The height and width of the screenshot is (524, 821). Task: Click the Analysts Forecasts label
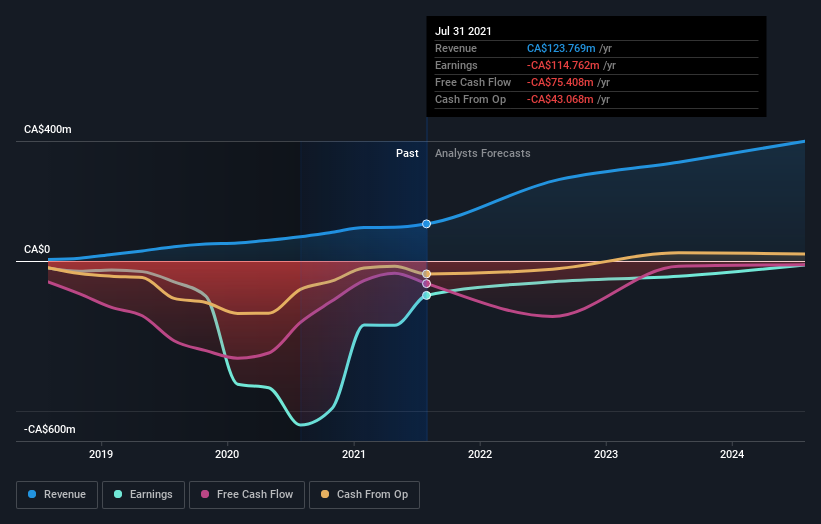tap(483, 153)
